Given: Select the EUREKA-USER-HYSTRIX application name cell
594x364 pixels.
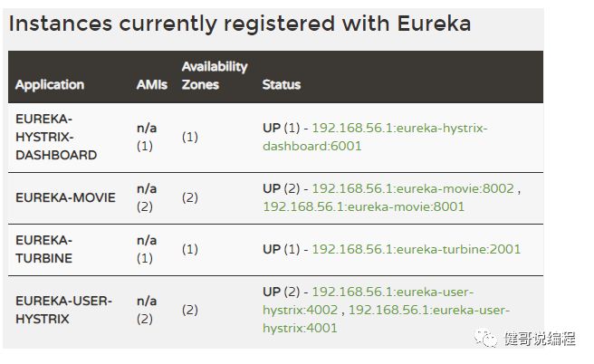Looking at the screenshot, I should [63, 310].
